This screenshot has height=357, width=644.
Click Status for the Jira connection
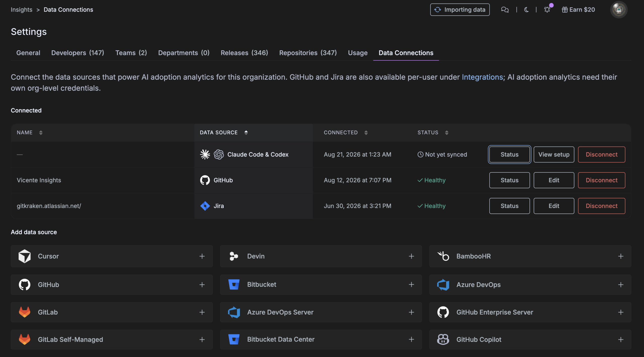point(509,206)
